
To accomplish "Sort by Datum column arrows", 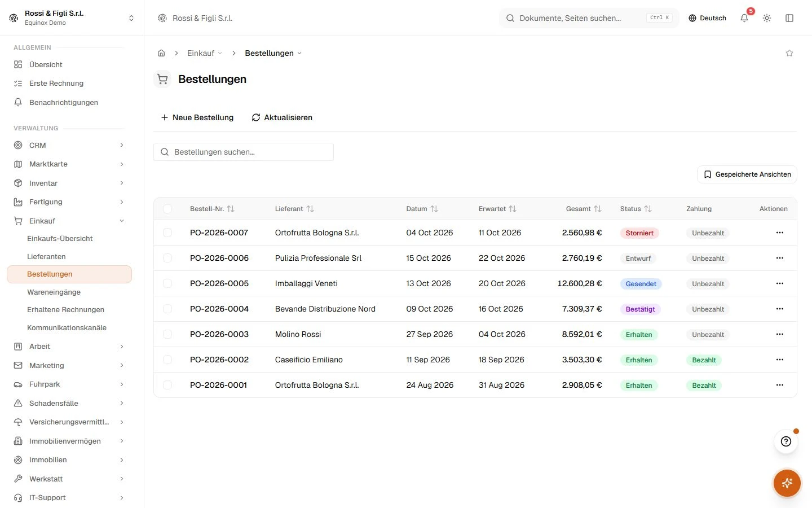I will click(434, 209).
